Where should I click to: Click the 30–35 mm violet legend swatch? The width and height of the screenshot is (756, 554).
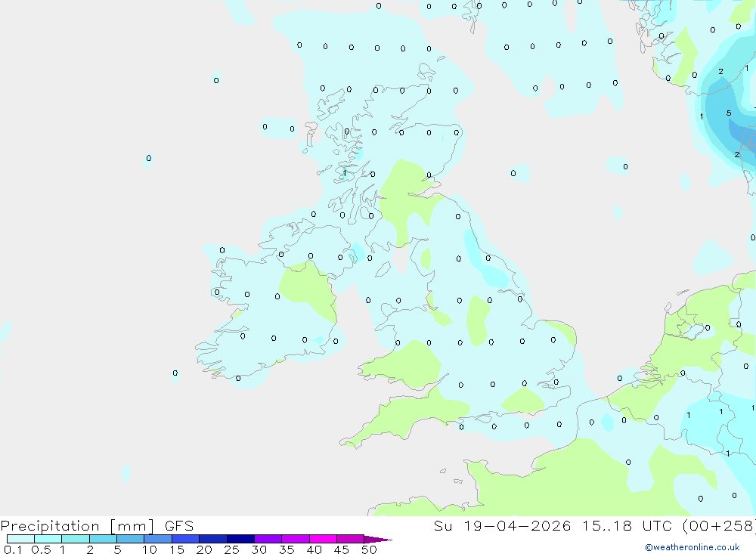point(268,539)
